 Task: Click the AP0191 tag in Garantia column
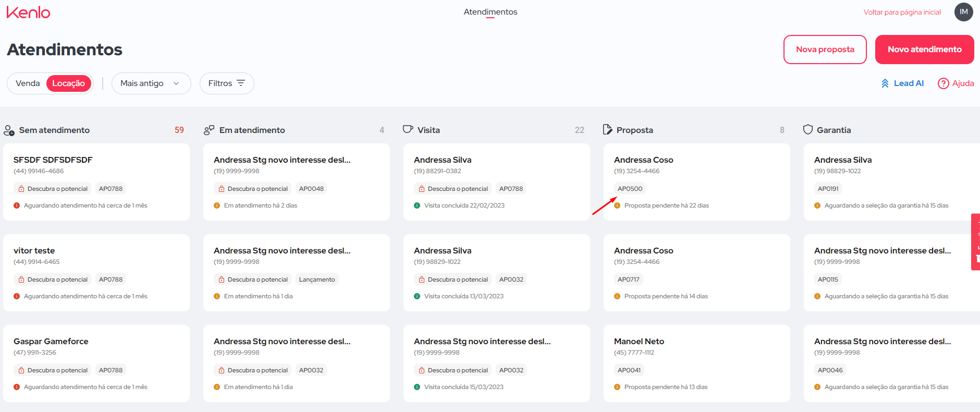828,189
